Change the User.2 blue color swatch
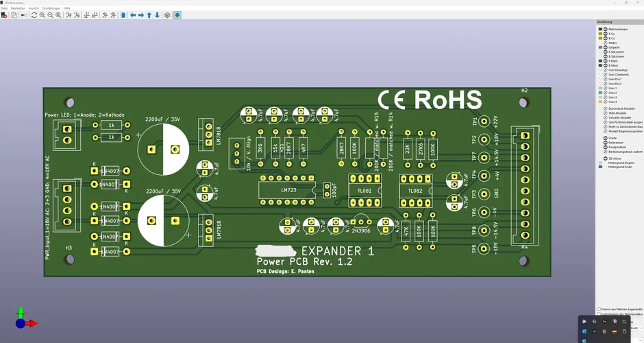644x343 pixels. (600, 93)
